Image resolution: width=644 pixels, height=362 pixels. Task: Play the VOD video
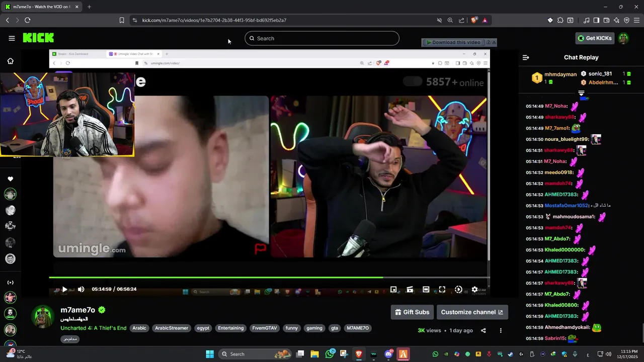tap(64, 289)
